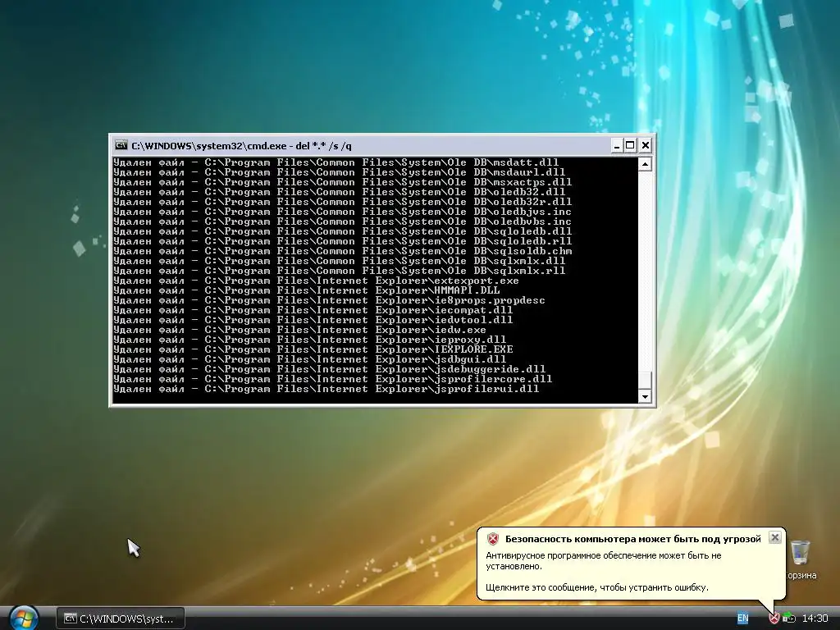Click the balloon title Безопасность компьютера может быть под угрозой

point(632,539)
